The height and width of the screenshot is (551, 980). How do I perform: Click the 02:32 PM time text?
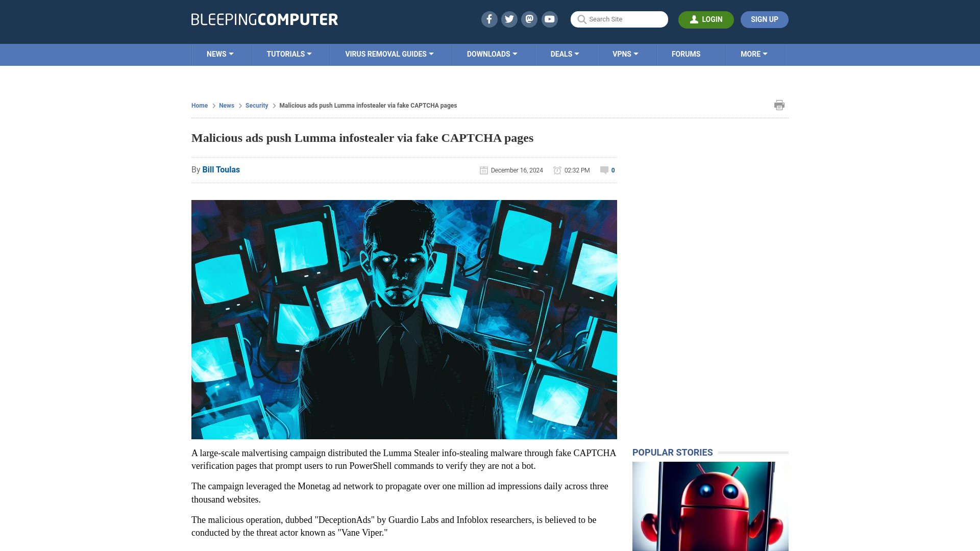(577, 170)
